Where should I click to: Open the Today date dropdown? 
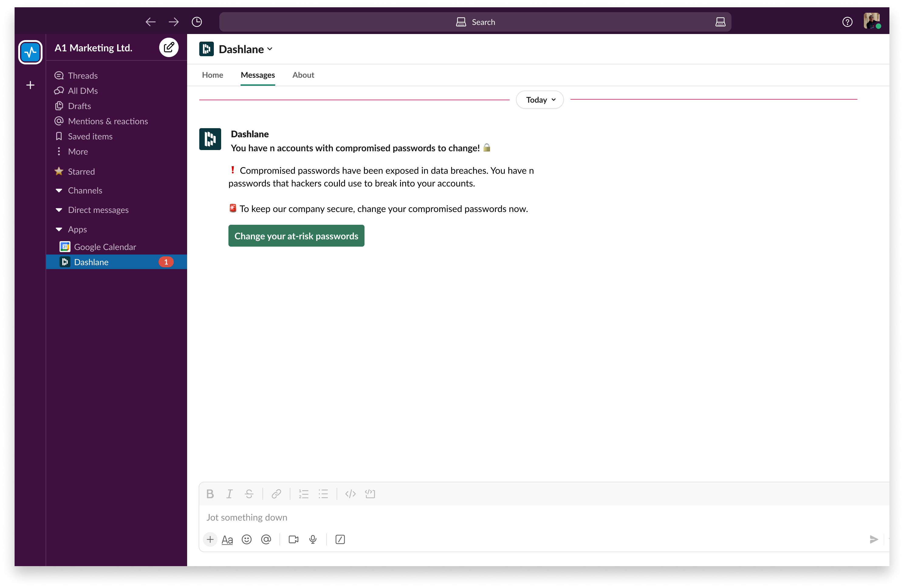(539, 100)
